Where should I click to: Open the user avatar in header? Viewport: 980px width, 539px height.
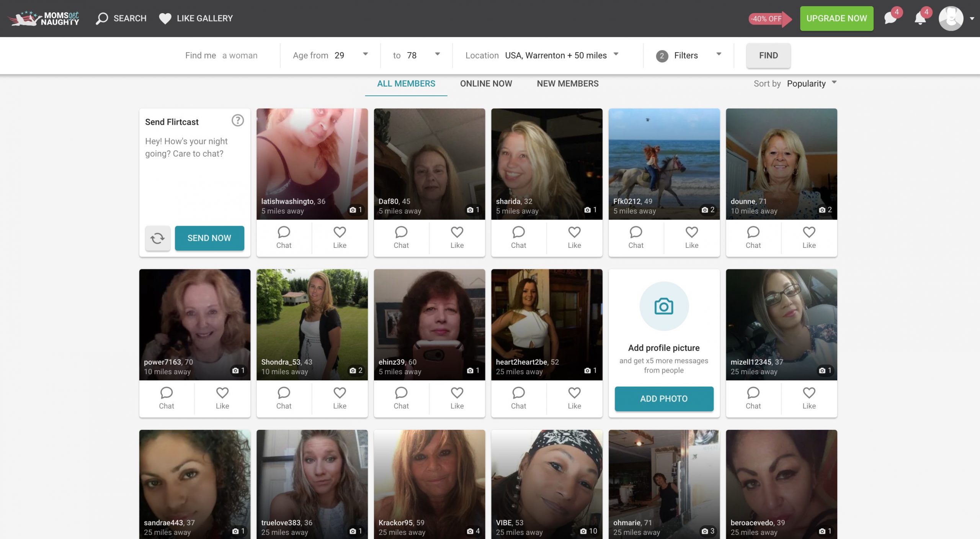(951, 18)
